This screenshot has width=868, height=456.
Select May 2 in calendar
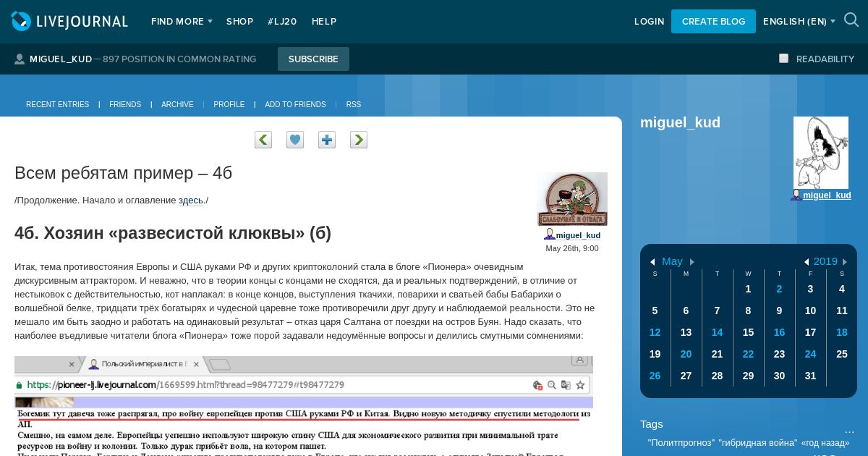click(x=779, y=289)
